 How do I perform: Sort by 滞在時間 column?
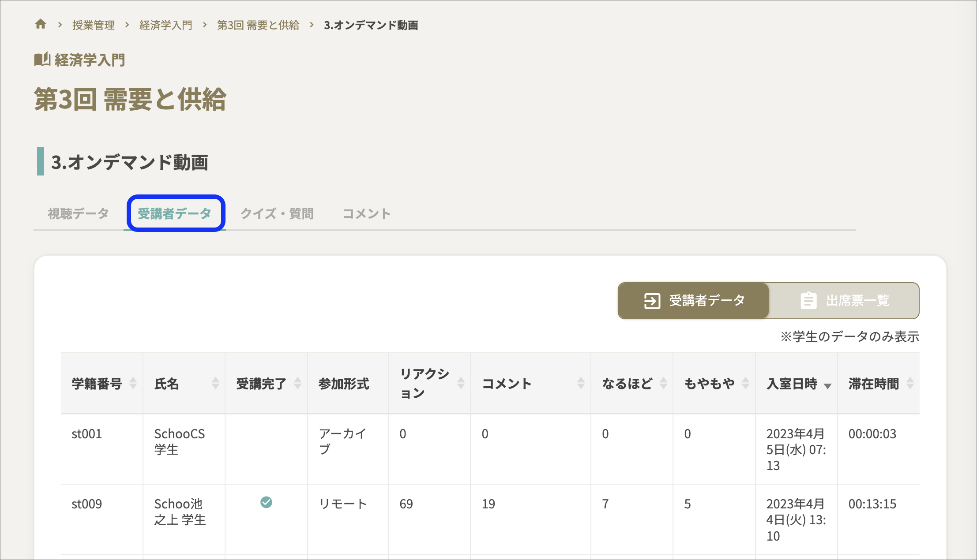[910, 383]
